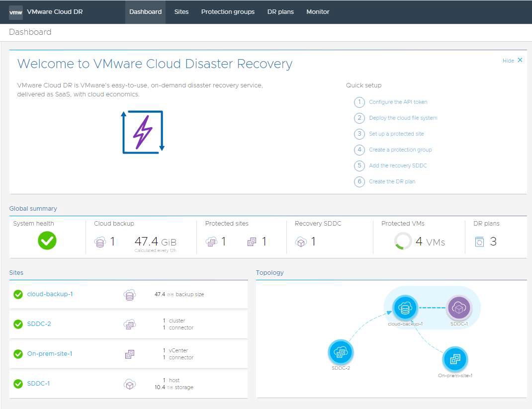
Task: Click the vmw logo icon
Action: tap(15, 12)
